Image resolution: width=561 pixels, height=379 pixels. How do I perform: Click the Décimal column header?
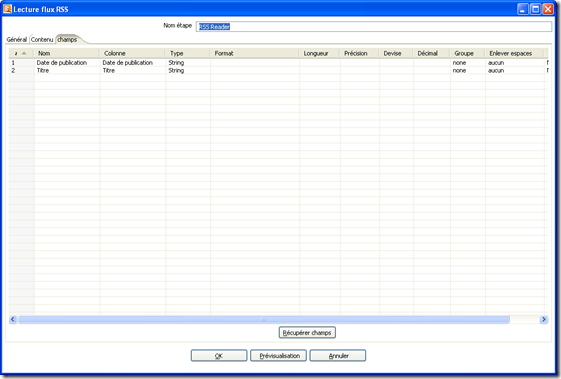point(431,53)
